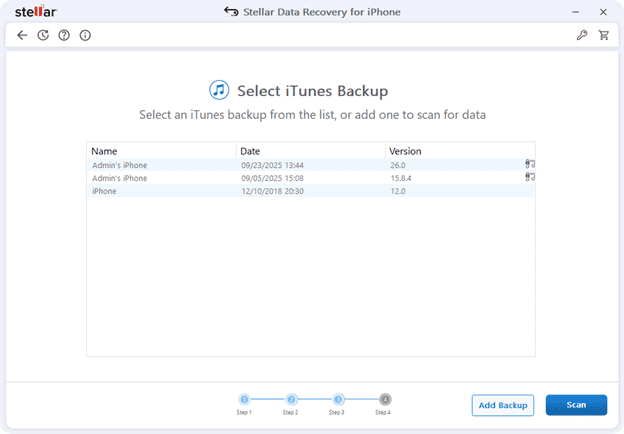The image size is (624, 434).
Task: Click version 26.0 cell
Action: (398, 165)
